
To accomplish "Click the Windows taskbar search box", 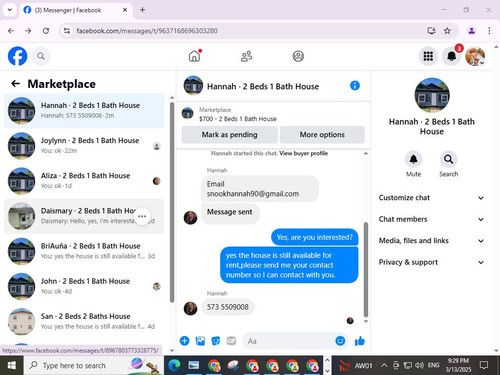I will click(x=94, y=365).
